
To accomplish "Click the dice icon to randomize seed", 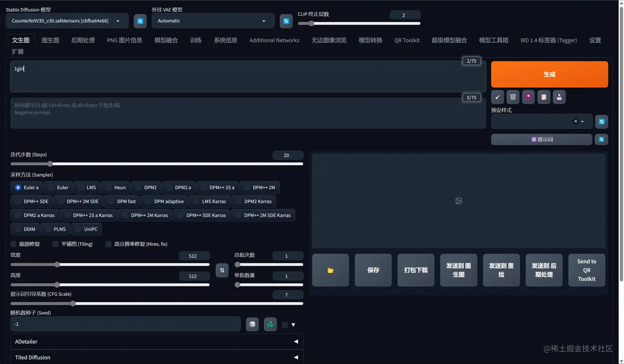I will [252, 324].
